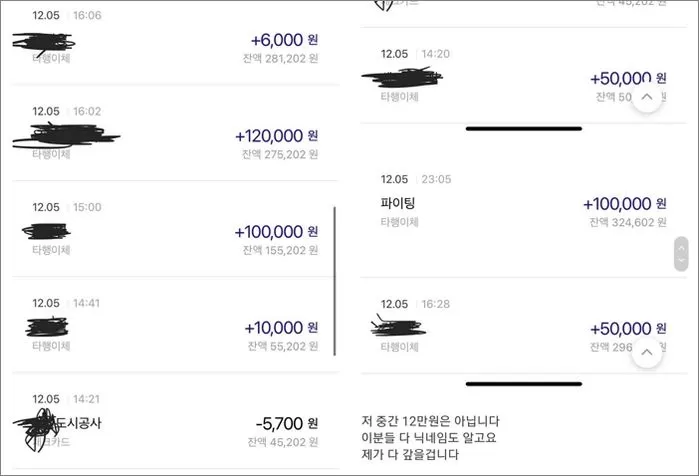The width and height of the screenshot is (699, 476).
Task: Tap the lower scroll-to-top chevron button
Action: [647, 353]
